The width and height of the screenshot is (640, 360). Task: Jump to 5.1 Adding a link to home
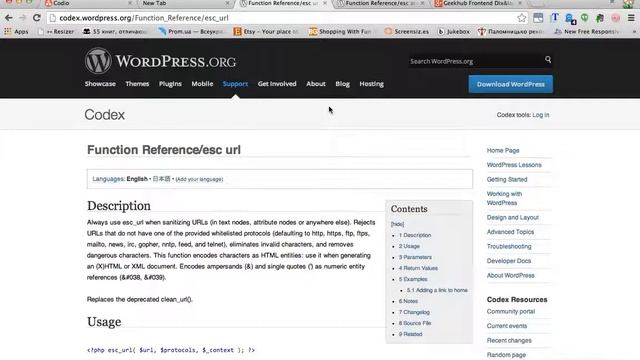click(x=437, y=290)
